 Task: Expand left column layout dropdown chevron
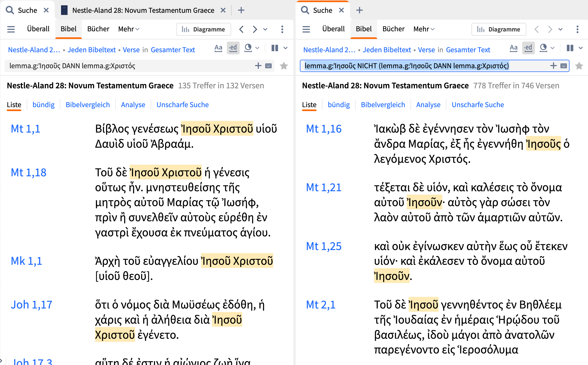pyautogui.click(x=285, y=48)
